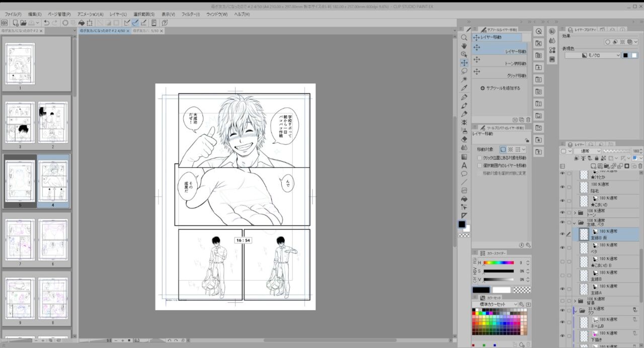The image size is (644, 348).
Task: Collapse the 主線、ベタ layer folder
Action: pos(575,223)
